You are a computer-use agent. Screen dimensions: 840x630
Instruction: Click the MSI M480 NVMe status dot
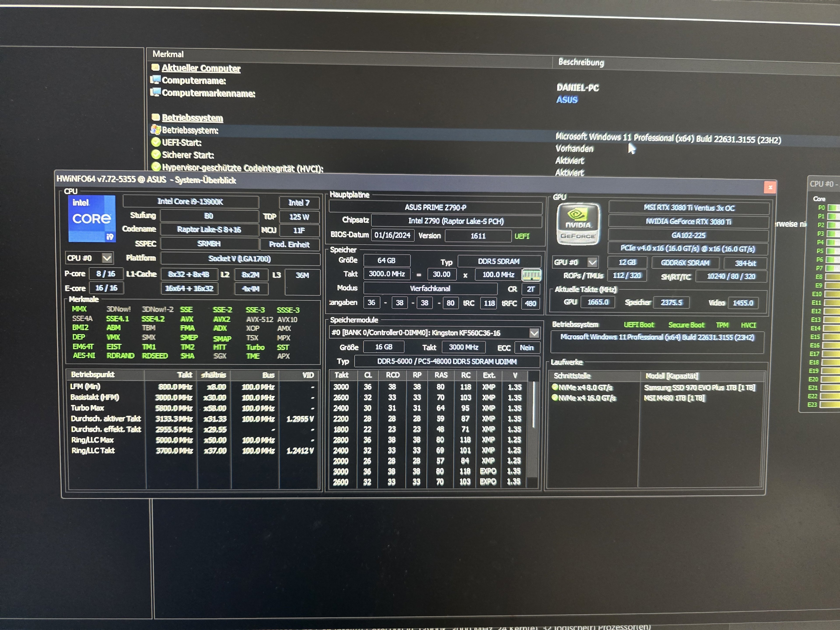pos(555,398)
